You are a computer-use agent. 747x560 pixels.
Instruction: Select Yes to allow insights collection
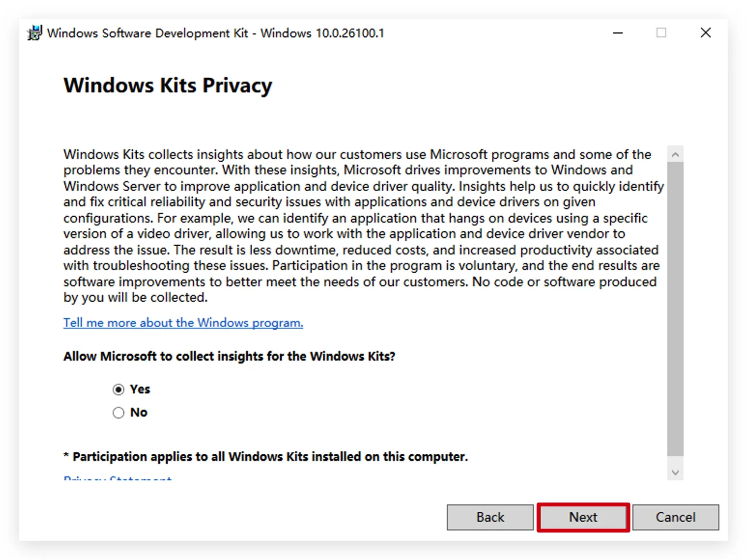pos(118,389)
